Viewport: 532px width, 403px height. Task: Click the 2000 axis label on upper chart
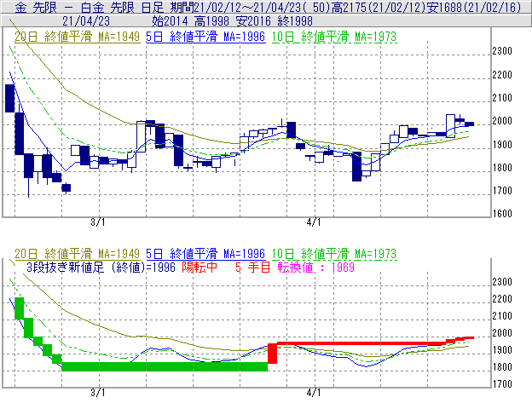[x=502, y=121]
